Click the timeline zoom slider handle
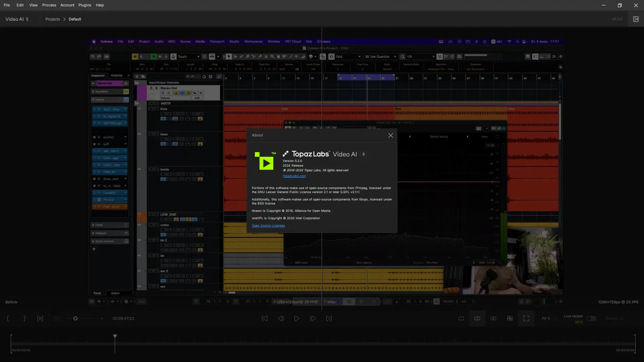Viewport: 644px width, 362px height. pyautogui.click(x=75, y=318)
